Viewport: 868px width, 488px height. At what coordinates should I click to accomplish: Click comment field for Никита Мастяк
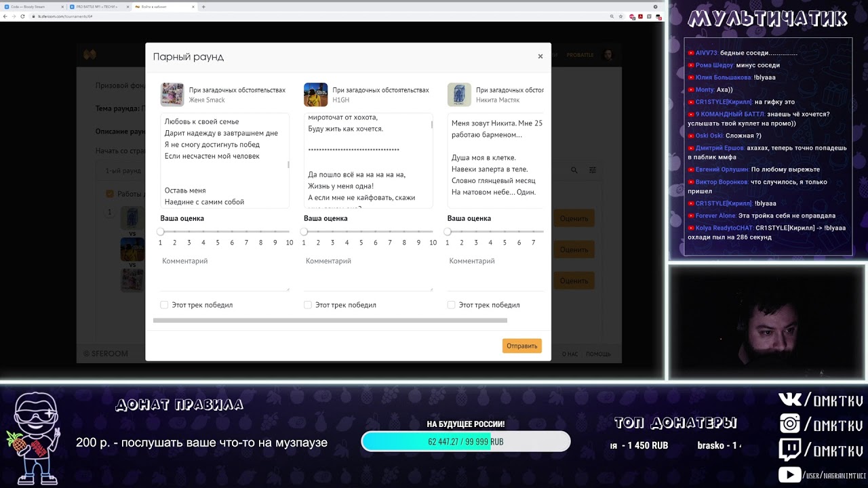pyautogui.click(x=496, y=272)
